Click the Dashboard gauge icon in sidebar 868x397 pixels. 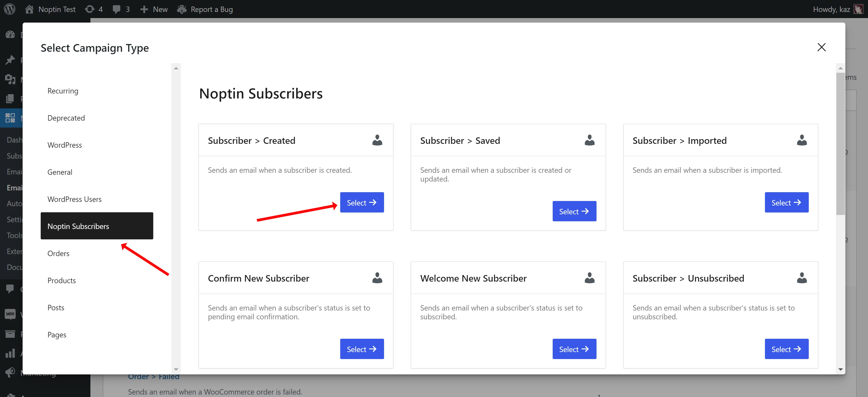pos(10,34)
